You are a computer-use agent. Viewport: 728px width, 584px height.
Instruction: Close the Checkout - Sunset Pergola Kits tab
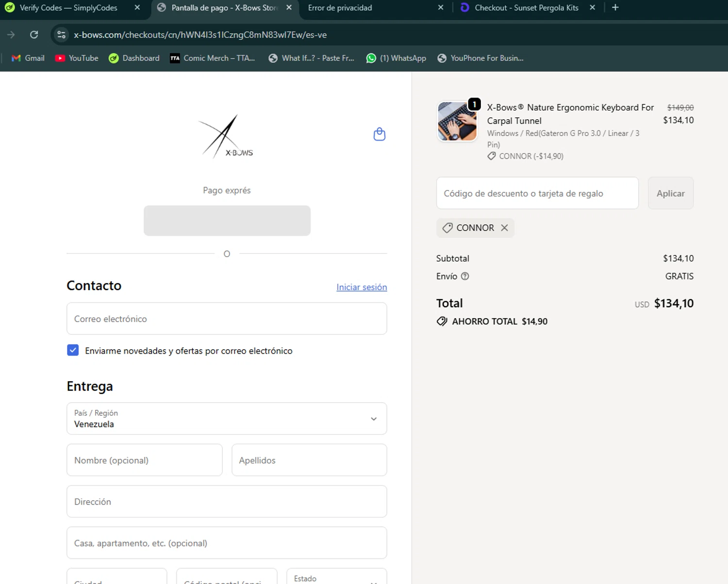click(x=592, y=8)
